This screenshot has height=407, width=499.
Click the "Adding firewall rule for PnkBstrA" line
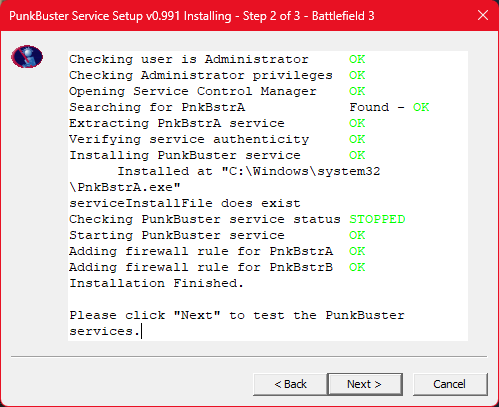[x=201, y=251]
